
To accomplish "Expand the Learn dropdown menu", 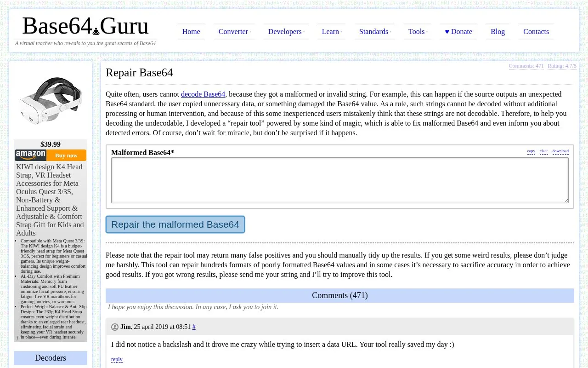I will click(x=332, y=32).
